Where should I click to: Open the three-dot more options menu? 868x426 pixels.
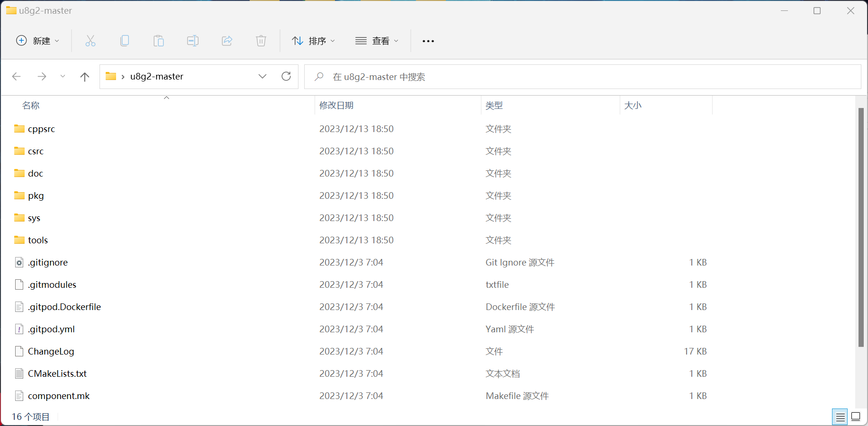point(428,41)
